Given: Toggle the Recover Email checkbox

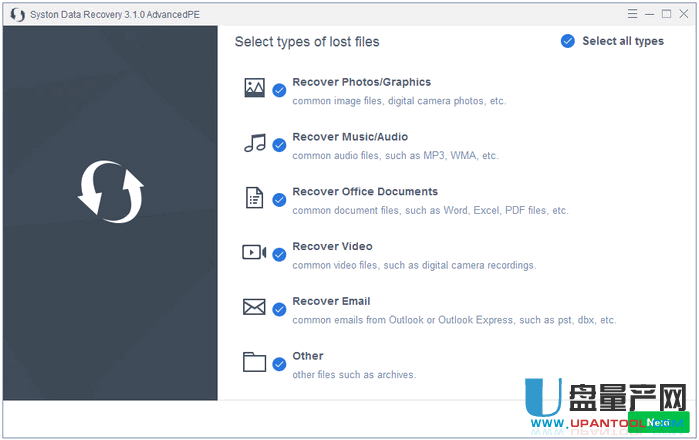Looking at the screenshot, I should (x=279, y=310).
